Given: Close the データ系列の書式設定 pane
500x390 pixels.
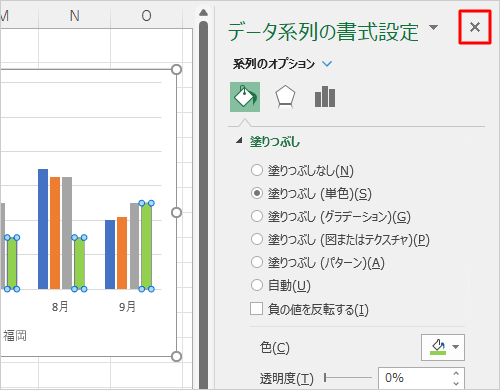Looking at the screenshot, I should coord(475,27).
